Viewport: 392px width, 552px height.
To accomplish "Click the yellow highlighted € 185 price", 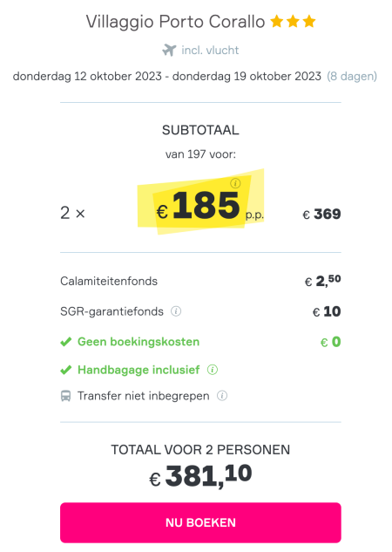I will coord(199,205).
